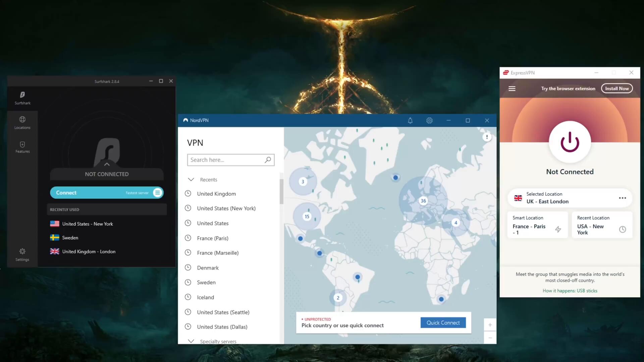Open ExpressVPN hamburger menu

click(512, 88)
